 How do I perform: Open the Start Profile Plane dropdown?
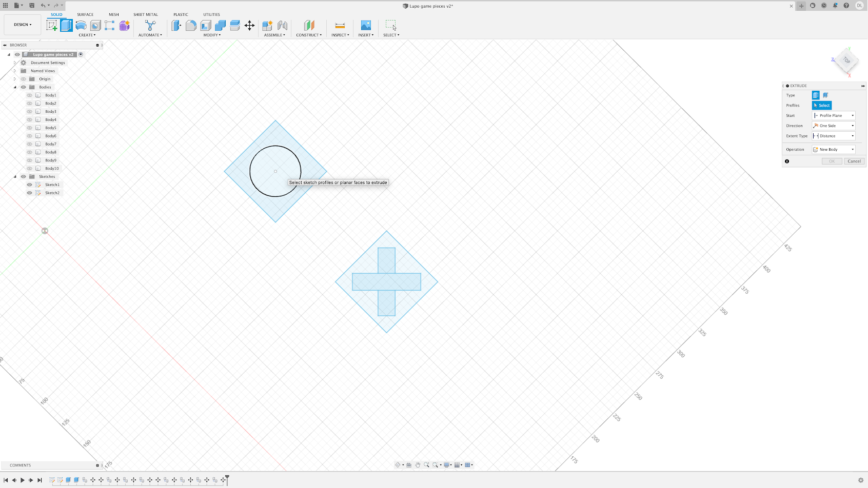coord(834,115)
